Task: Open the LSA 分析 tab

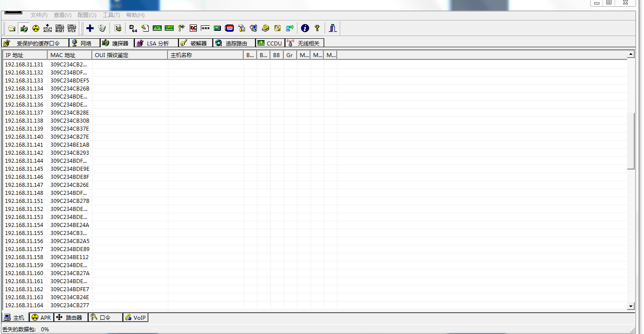Action: [x=156, y=43]
